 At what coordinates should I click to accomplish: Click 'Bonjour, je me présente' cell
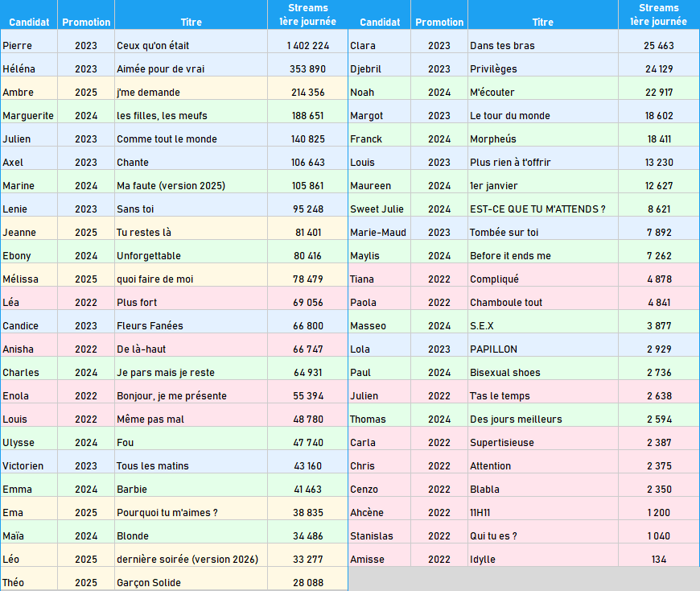[x=191, y=391]
